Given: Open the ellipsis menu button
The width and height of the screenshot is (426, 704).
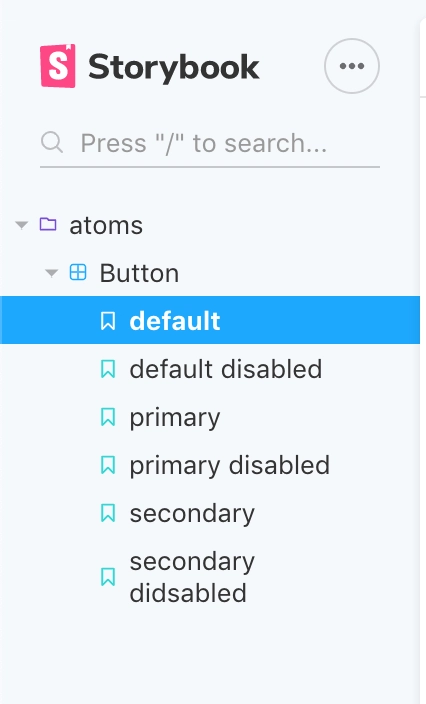Looking at the screenshot, I should coord(352,66).
